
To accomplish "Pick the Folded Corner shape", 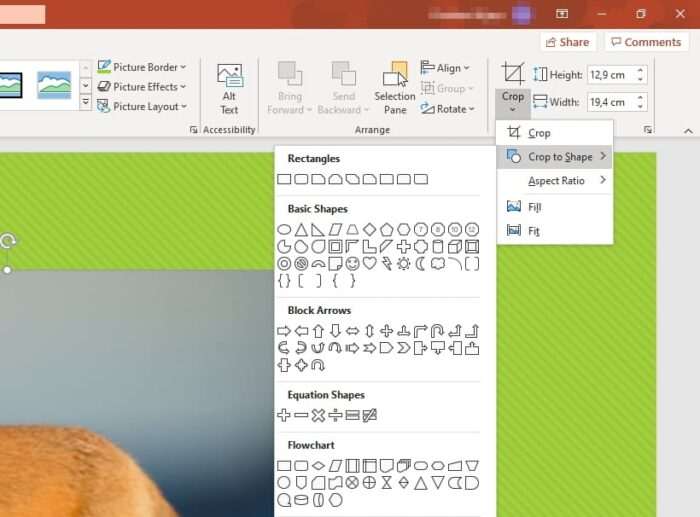I will [335, 264].
